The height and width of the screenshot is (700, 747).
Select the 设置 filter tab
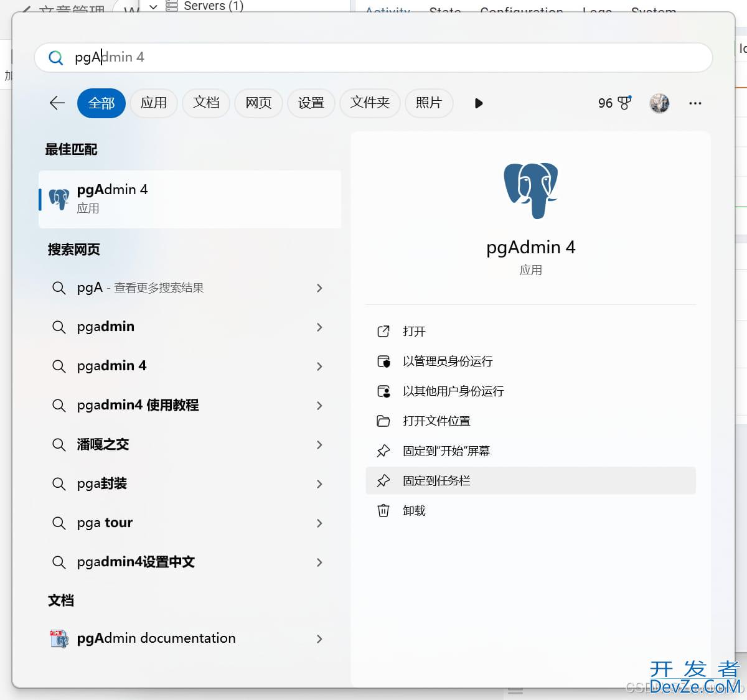(311, 103)
